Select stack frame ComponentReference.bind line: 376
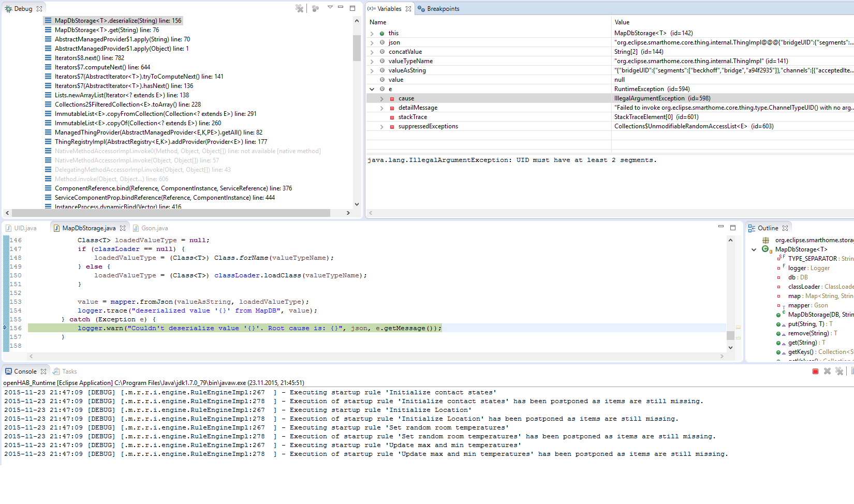Screen dimensions: 854x504 pyautogui.click(x=173, y=188)
